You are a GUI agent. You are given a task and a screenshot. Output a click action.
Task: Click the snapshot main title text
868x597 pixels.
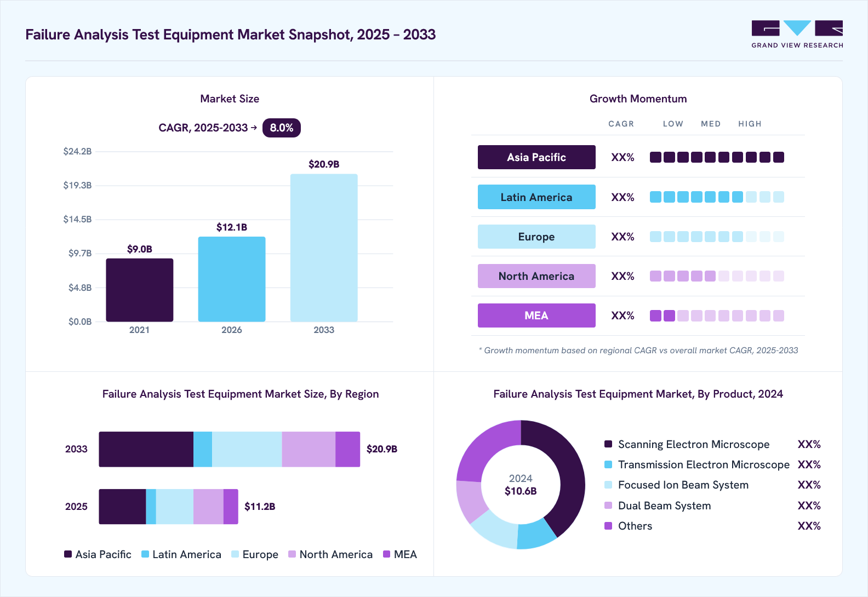tap(231, 35)
